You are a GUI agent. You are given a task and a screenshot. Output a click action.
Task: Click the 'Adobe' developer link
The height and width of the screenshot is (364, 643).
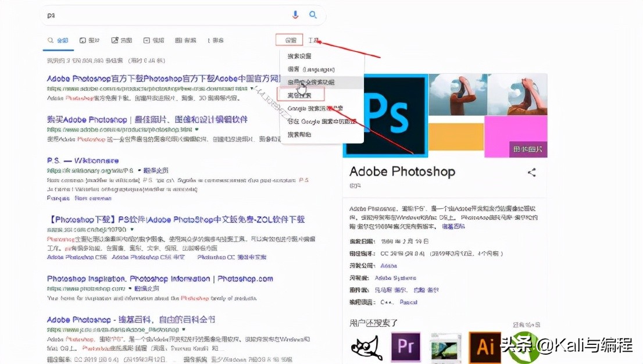(389, 266)
